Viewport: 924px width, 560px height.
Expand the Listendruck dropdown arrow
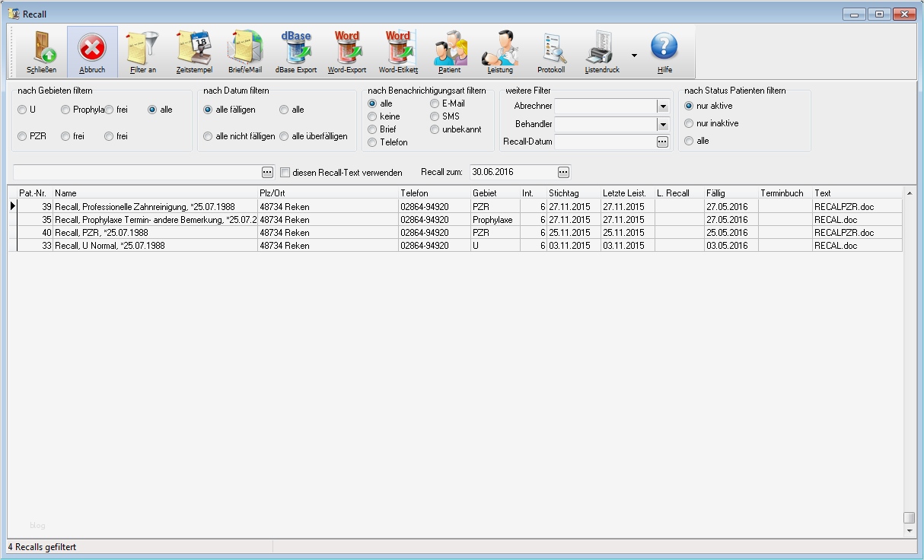(x=634, y=55)
